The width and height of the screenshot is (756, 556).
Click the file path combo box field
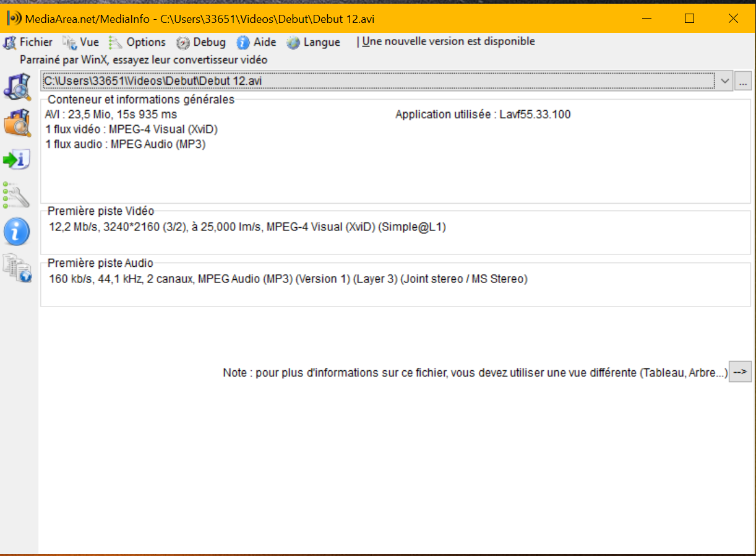(x=387, y=80)
